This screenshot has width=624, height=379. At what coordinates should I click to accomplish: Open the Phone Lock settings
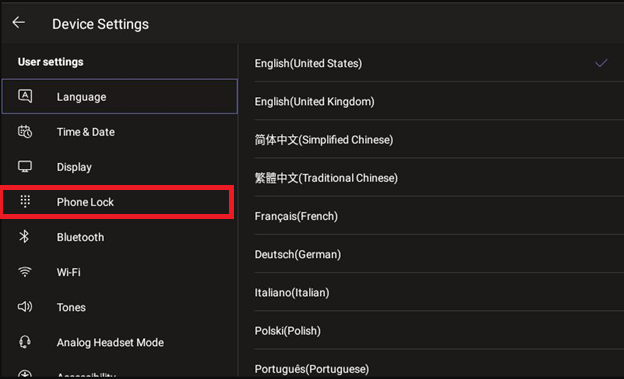[x=116, y=202]
